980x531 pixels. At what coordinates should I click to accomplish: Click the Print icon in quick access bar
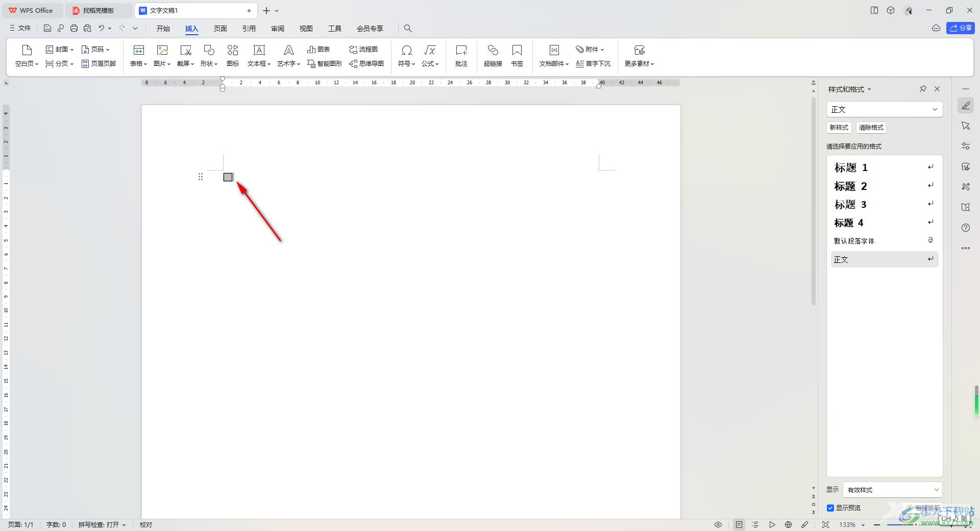tap(74, 29)
